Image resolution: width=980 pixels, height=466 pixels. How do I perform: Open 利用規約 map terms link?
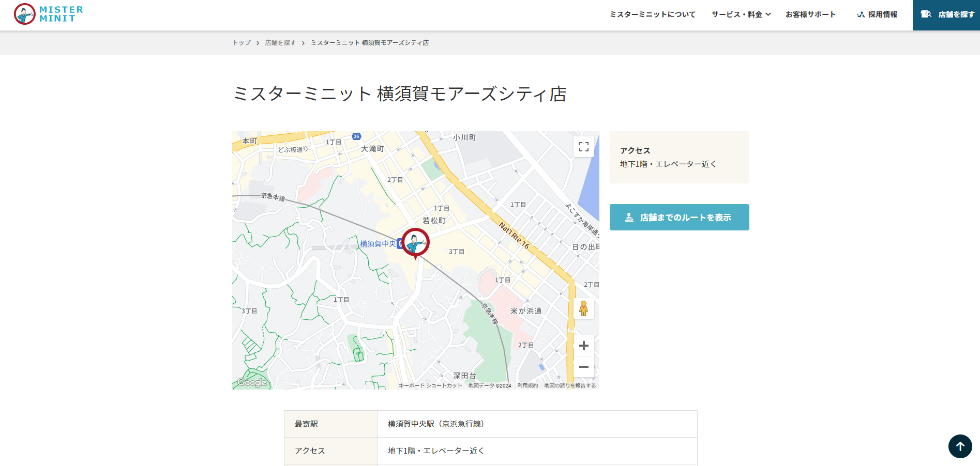click(x=527, y=385)
